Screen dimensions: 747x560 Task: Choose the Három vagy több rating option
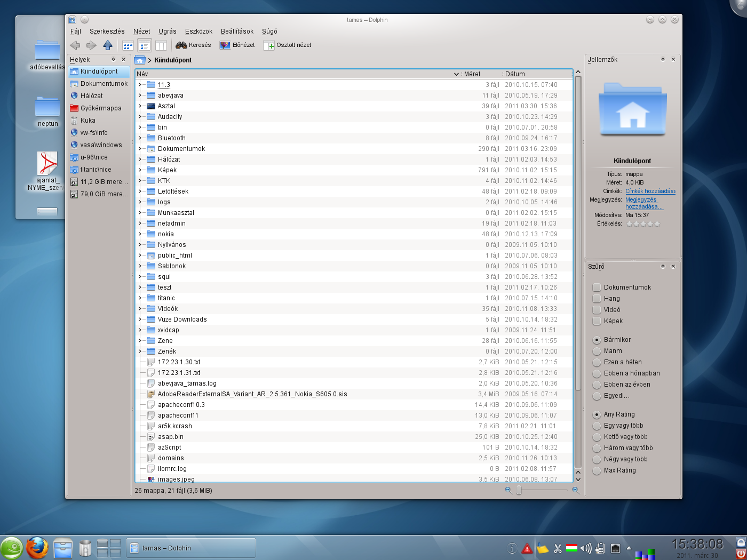597,448
